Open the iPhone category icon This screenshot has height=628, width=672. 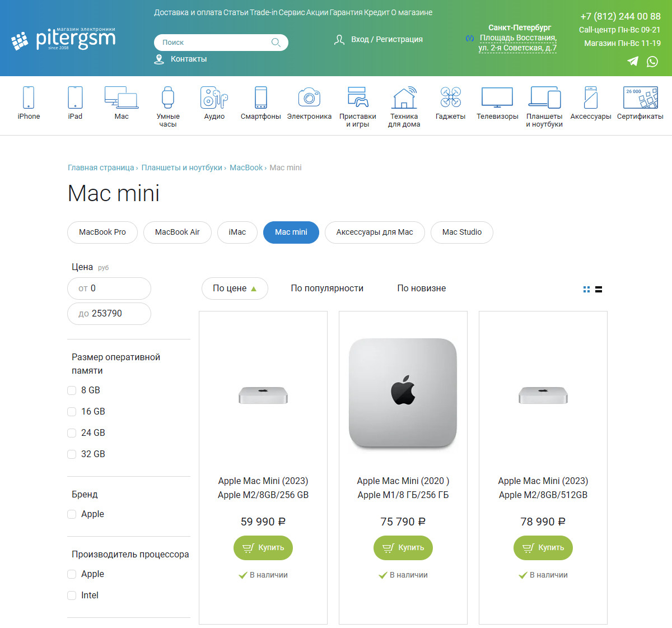coord(29,97)
